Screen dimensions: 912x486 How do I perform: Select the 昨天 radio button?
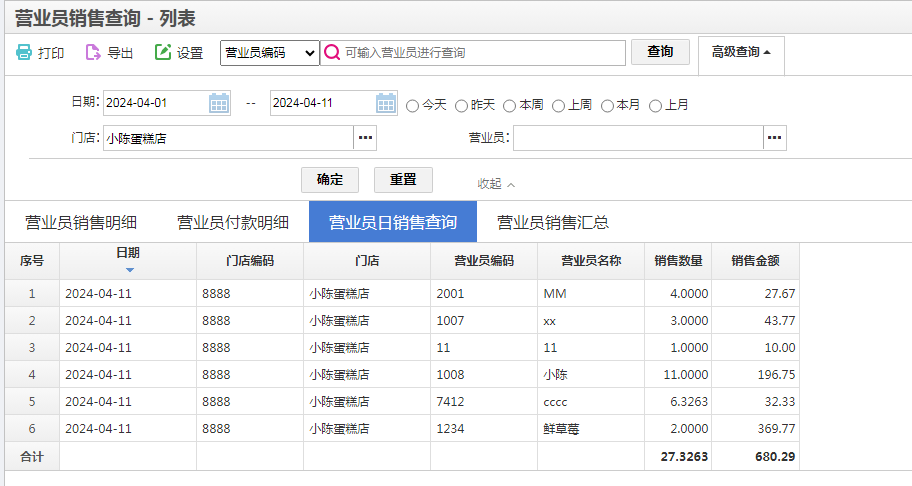tap(461, 106)
